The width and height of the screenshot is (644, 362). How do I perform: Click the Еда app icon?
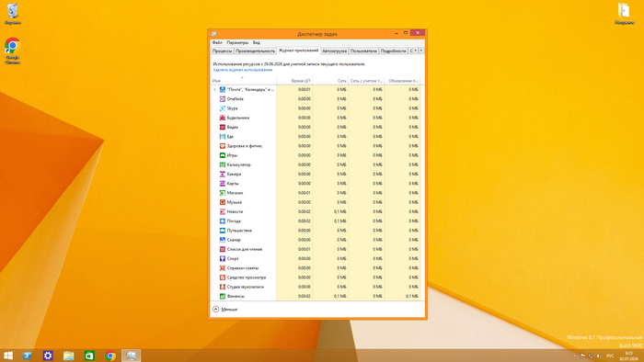223,137
